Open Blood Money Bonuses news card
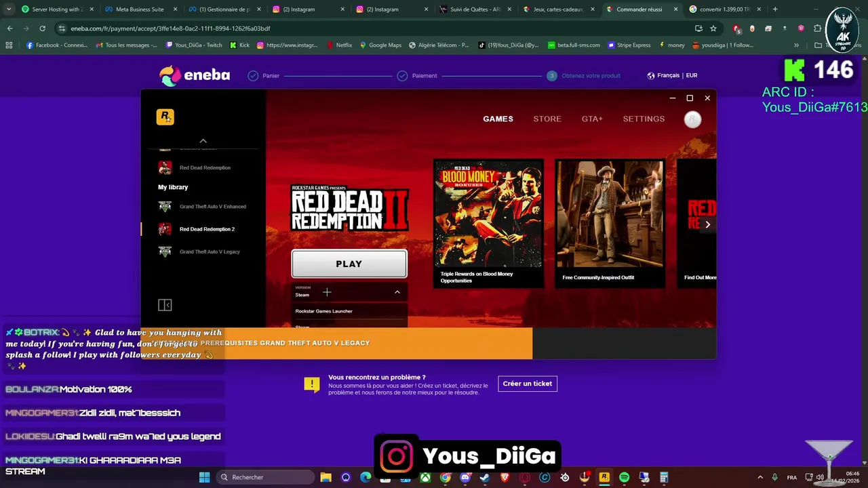 pyautogui.click(x=488, y=224)
